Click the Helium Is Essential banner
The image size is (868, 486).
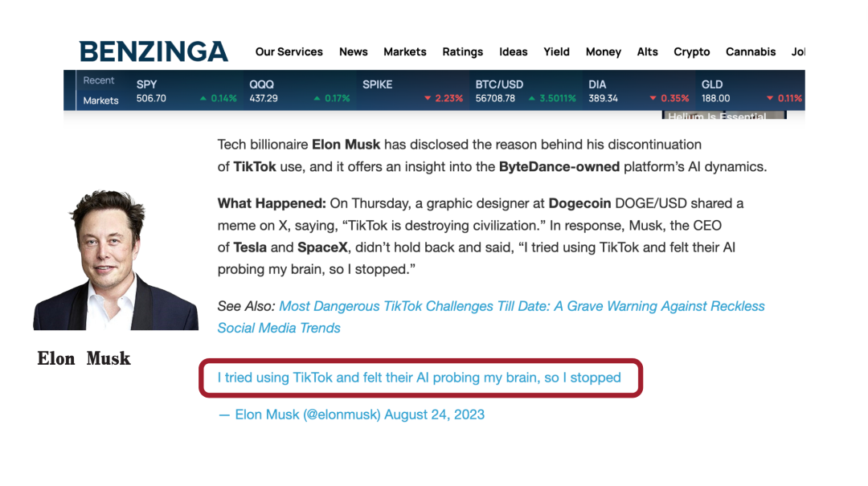point(724,115)
